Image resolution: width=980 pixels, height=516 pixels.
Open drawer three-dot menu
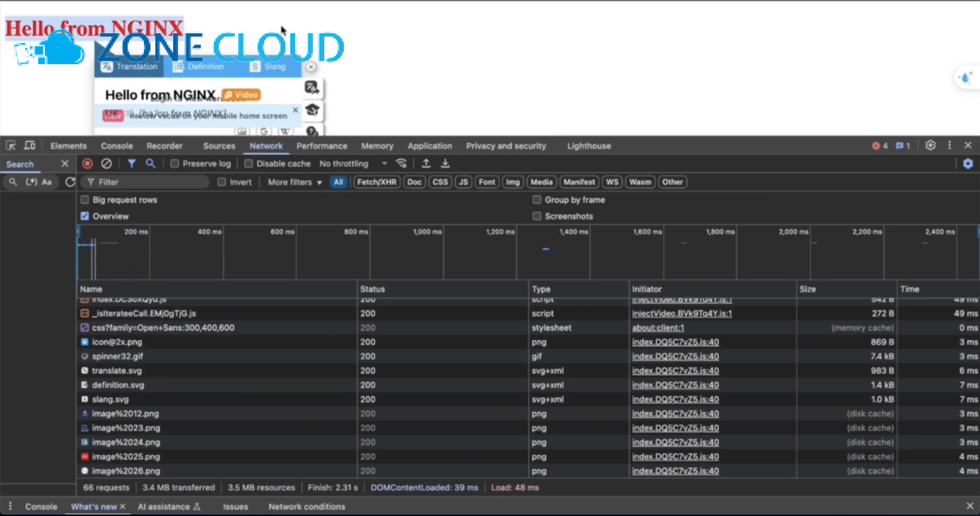pyautogui.click(x=10, y=506)
